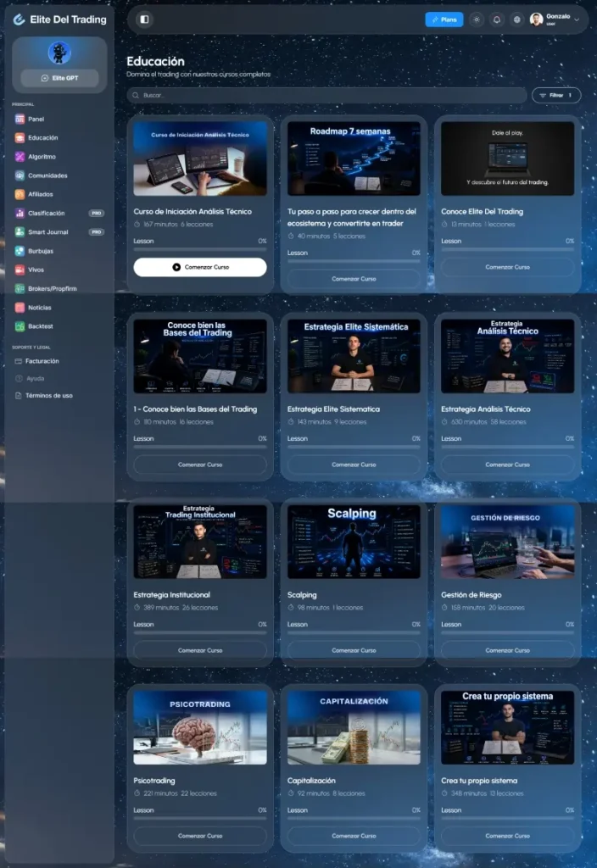Open the Gestión de Riesgo course thumbnail
Image resolution: width=597 pixels, height=868 pixels.
pos(507,542)
